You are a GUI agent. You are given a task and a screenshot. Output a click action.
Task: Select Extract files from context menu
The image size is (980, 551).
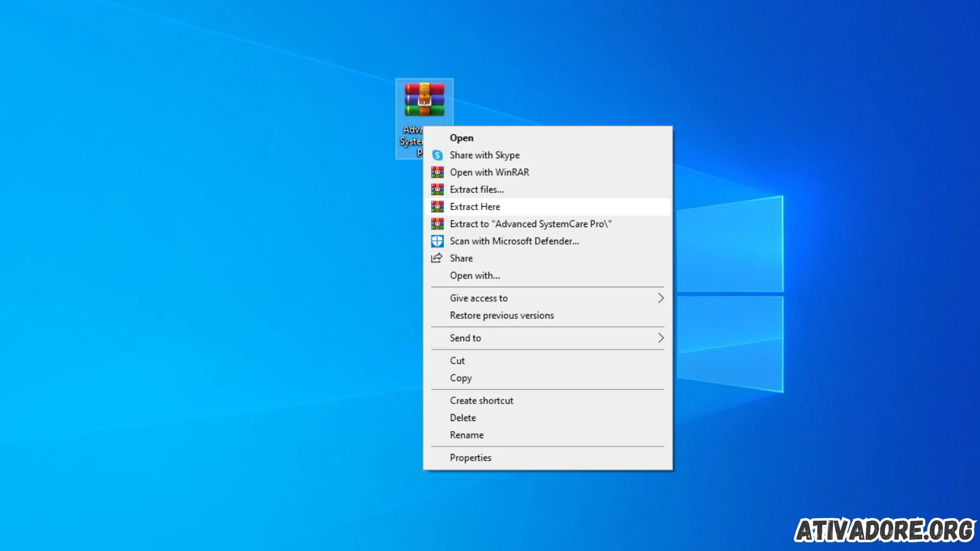point(477,189)
